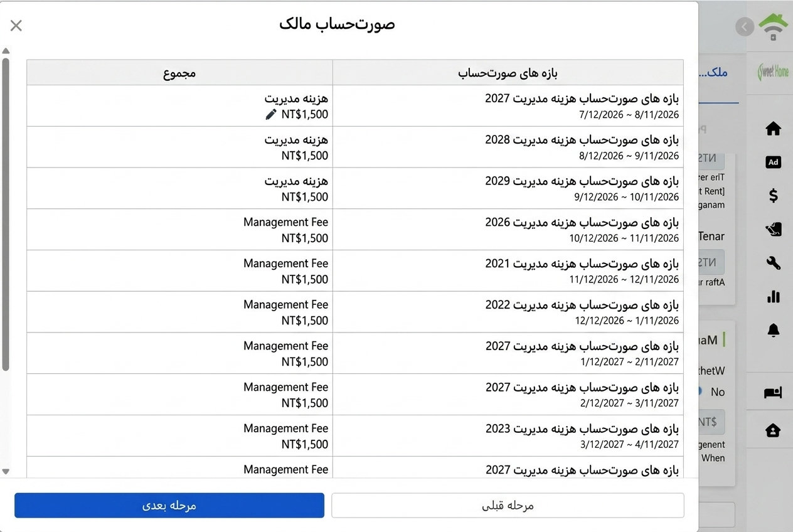Open the bell notifications icon
The image size is (793, 532).
774,330
